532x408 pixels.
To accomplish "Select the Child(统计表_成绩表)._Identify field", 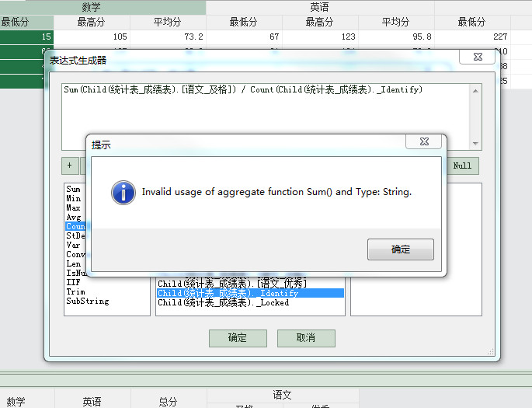I will tap(250, 293).
